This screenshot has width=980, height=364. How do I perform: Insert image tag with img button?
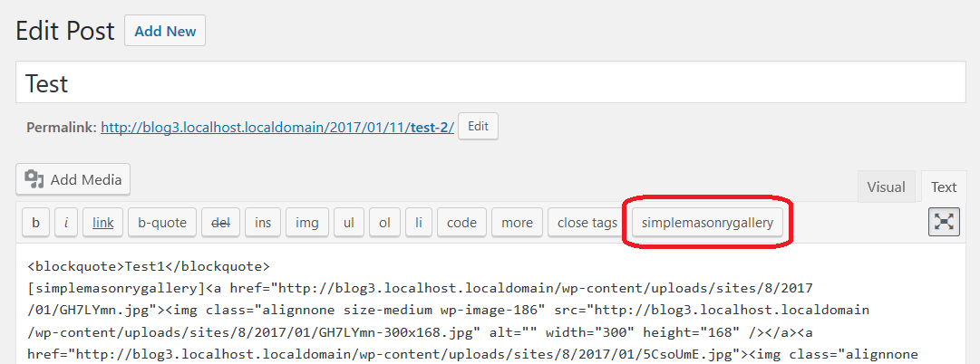pyautogui.click(x=307, y=222)
